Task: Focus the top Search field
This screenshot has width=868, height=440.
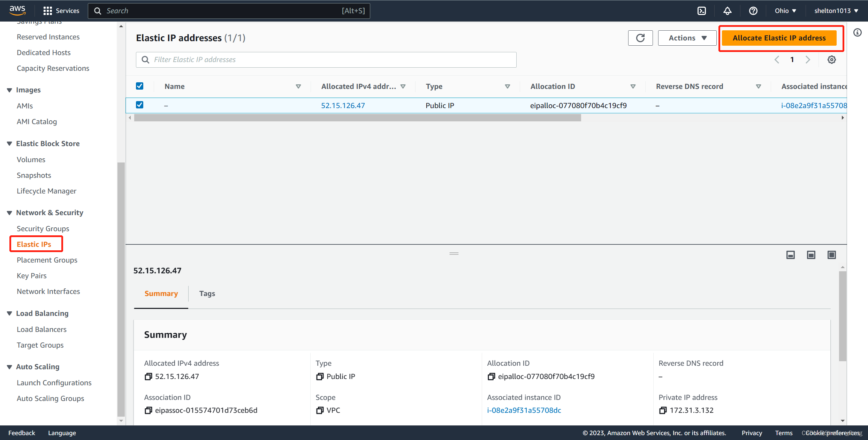Action: click(229, 11)
